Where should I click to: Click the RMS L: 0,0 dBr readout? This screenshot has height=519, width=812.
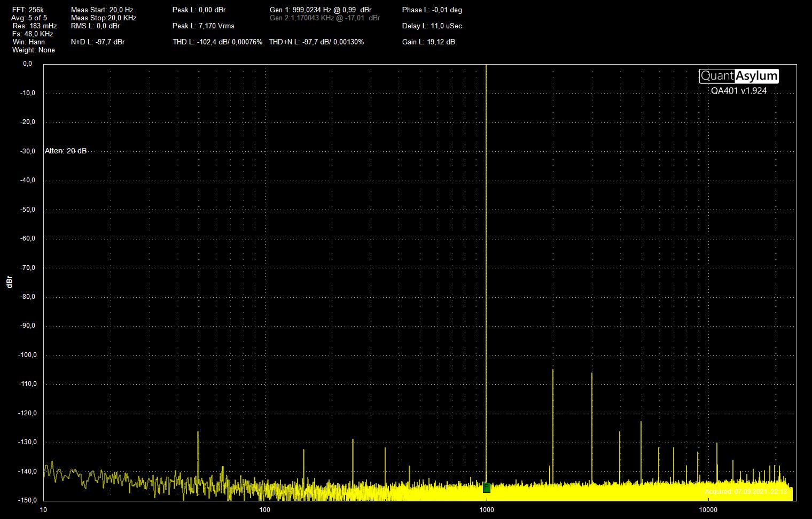95,26
